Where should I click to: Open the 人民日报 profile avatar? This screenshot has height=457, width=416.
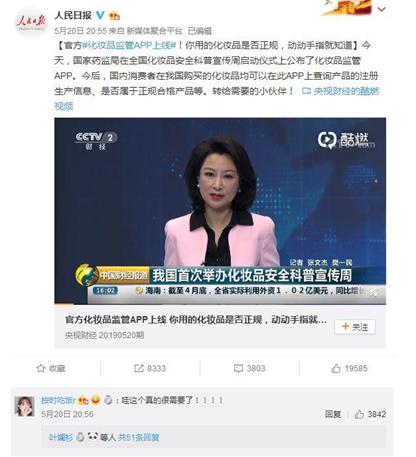click(x=31, y=22)
